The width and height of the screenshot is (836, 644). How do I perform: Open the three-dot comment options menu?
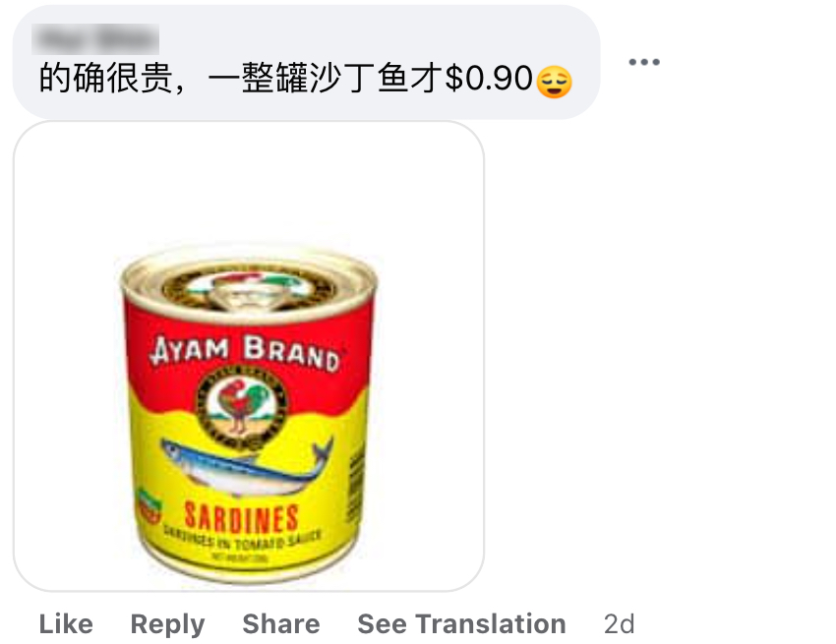click(x=644, y=62)
